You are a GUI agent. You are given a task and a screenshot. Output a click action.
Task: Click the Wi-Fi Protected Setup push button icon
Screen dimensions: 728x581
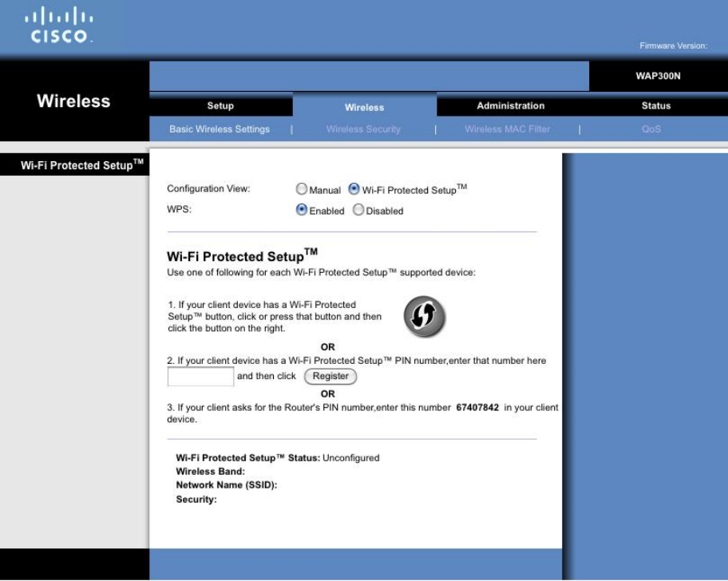coord(425,317)
